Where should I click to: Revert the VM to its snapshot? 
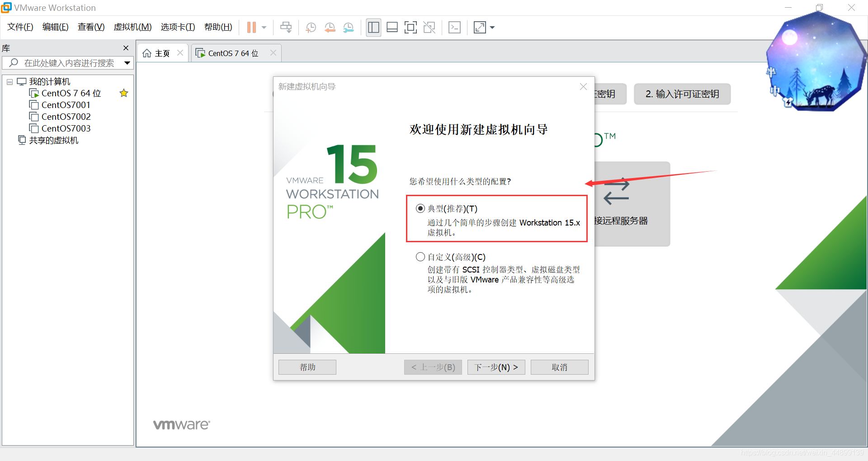[330, 27]
